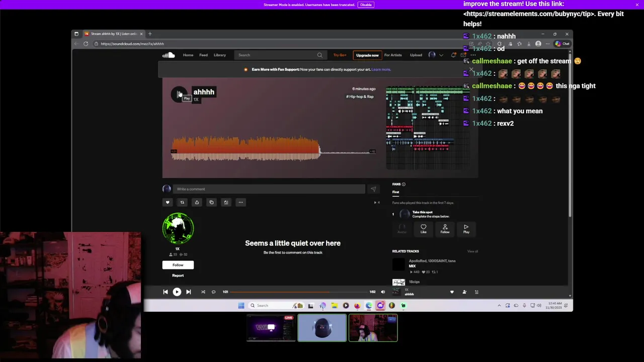The height and width of the screenshot is (362, 644).
Task: Open the more options ellipsis menu
Action: pos(240,202)
